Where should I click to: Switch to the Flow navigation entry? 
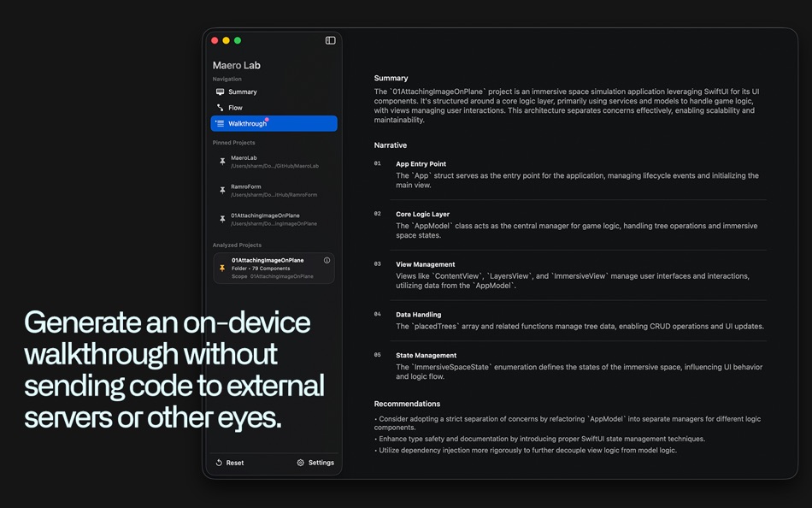click(235, 107)
